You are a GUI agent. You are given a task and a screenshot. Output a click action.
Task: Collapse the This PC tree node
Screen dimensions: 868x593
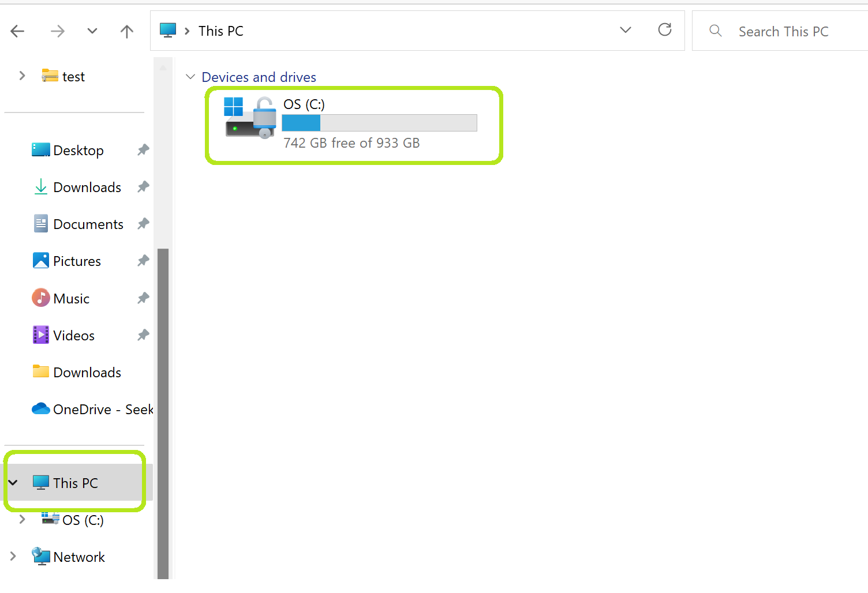point(13,482)
